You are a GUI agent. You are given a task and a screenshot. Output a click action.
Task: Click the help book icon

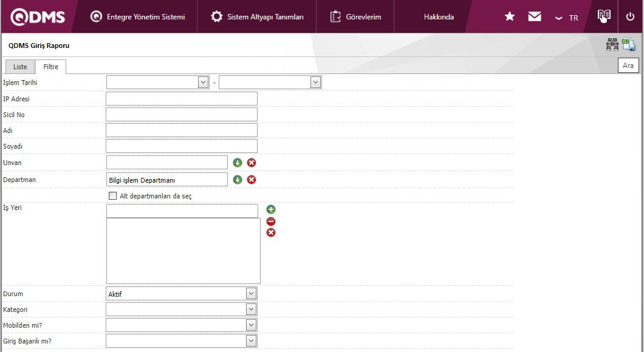tap(603, 16)
